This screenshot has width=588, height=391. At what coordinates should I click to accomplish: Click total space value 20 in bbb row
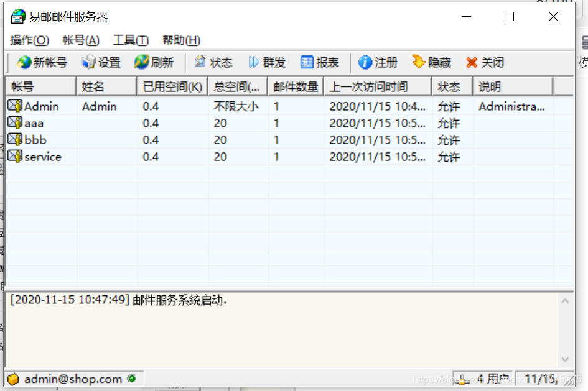click(x=220, y=140)
